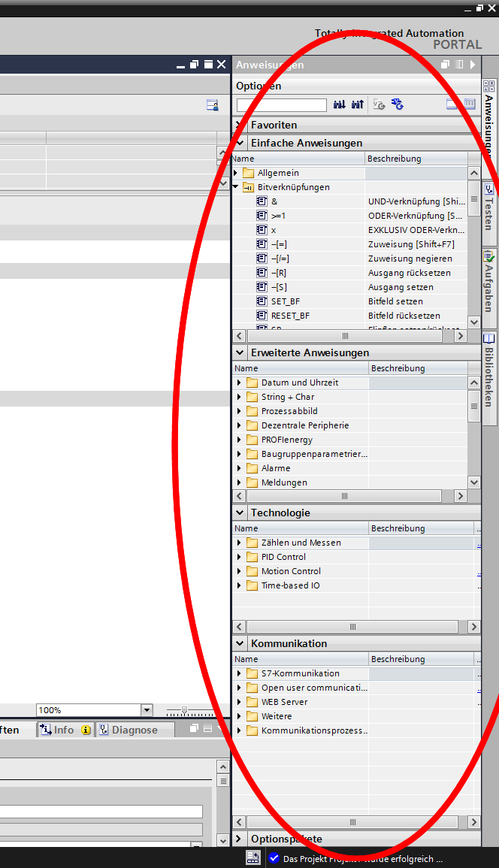This screenshot has height=868, width=499.
Task: Click the status bar icon beside the project message
Action: [x=253, y=858]
